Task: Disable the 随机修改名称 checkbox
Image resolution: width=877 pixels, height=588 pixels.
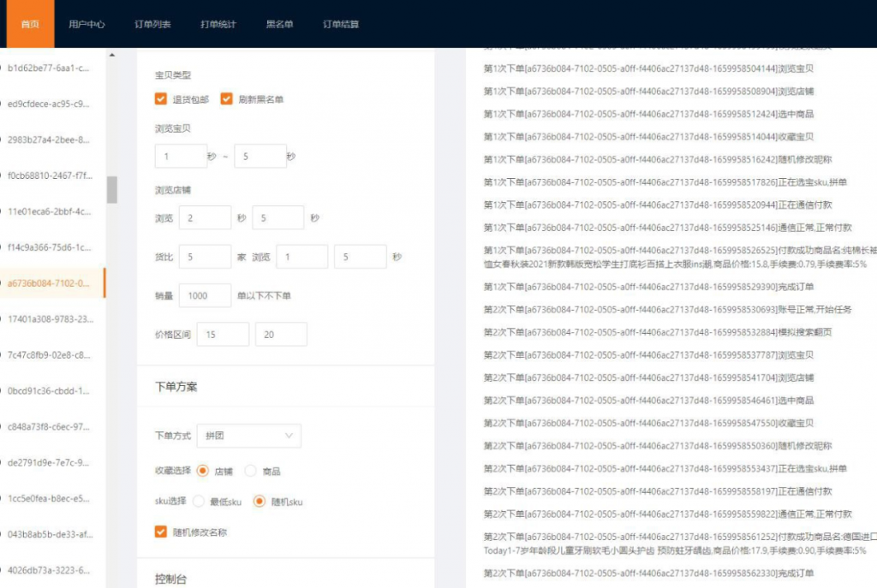Action: 161,532
